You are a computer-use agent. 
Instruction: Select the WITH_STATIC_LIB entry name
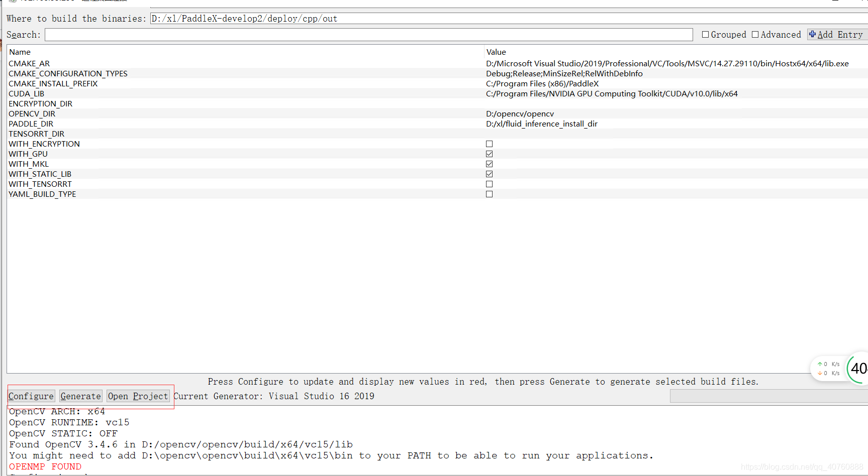pos(40,174)
